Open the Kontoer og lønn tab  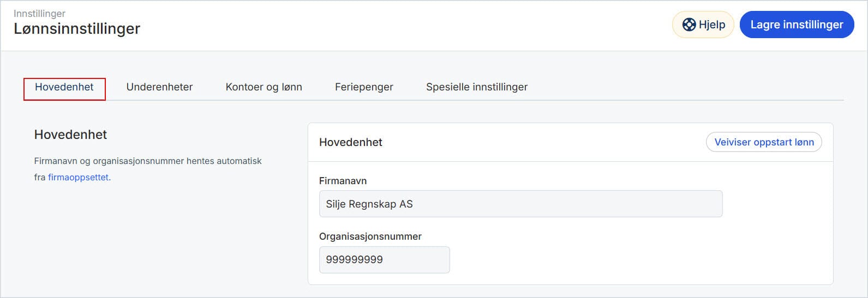coord(264,87)
